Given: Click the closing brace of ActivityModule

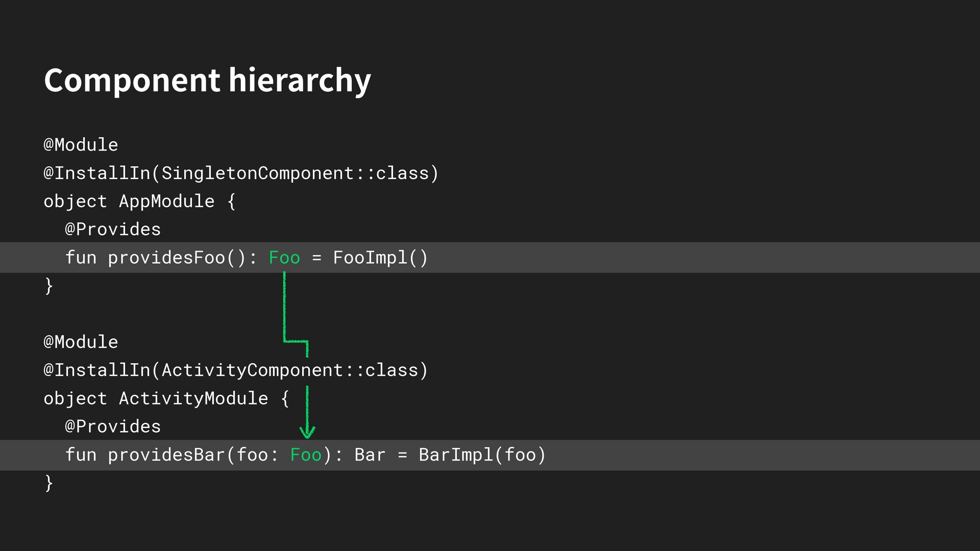Looking at the screenshot, I should click(49, 483).
